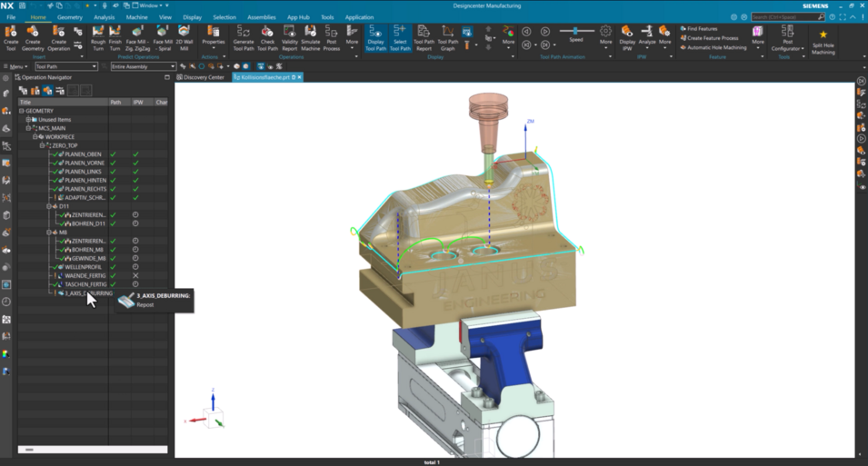868x466 pixels.
Task: Select the WELLENPROFIL operation
Action: coord(83,267)
